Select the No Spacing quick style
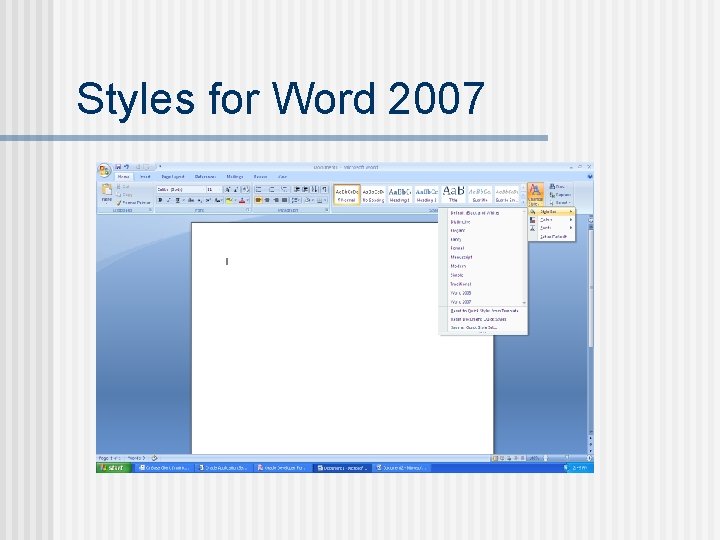This screenshot has height=540, width=720. coord(373,195)
